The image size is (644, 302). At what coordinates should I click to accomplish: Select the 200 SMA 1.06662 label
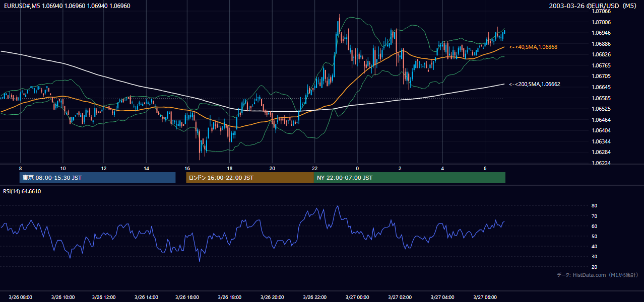[535, 85]
